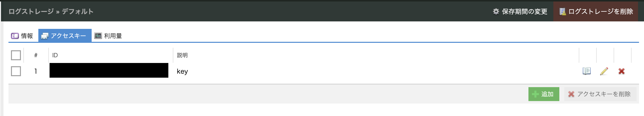
Task: Switch to the 情報 tab
Action: [22, 36]
